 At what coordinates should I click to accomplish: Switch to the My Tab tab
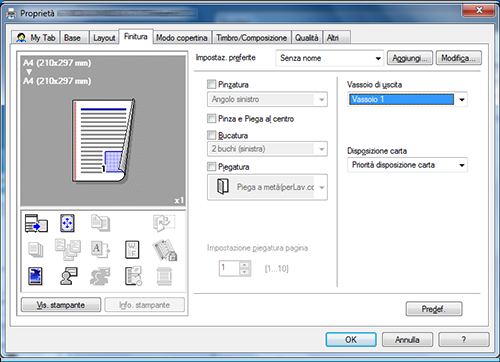[x=36, y=37]
